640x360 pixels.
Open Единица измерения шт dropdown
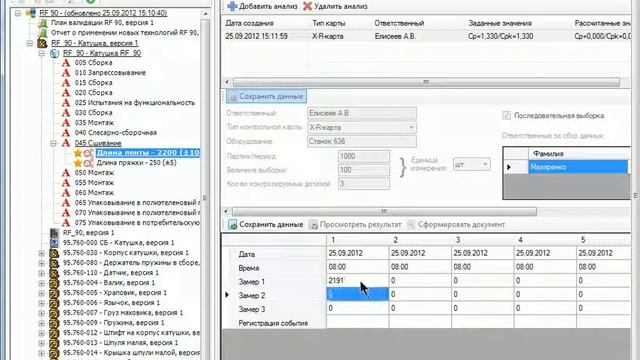[485, 164]
